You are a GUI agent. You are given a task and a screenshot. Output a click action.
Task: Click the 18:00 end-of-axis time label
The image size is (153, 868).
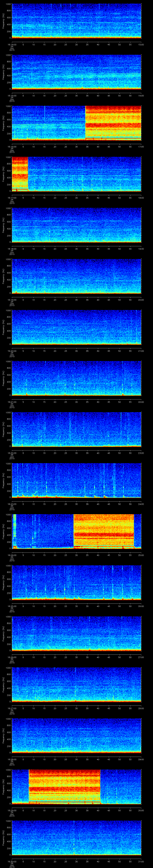[x=141, y=198]
